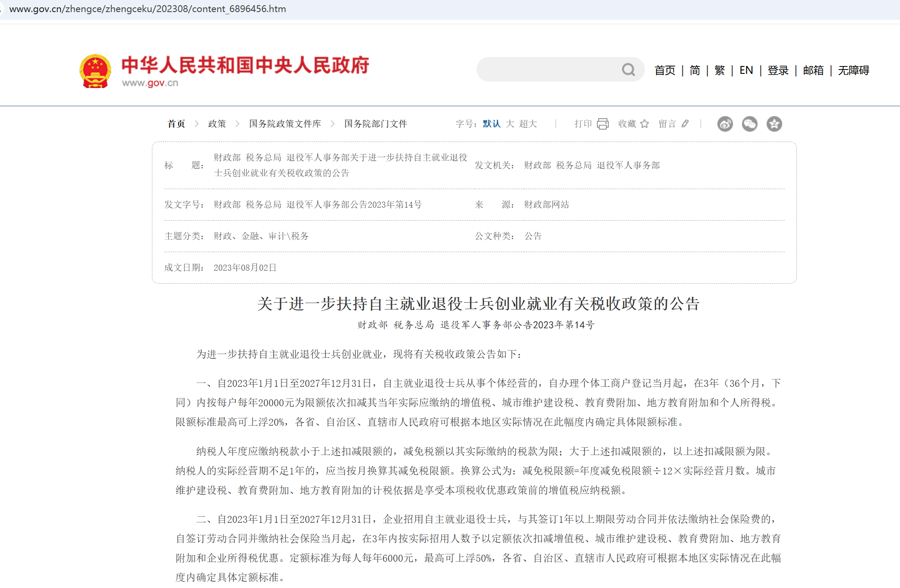Share the article to WeChat
The height and width of the screenshot is (588, 900).
(x=750, y=124)
